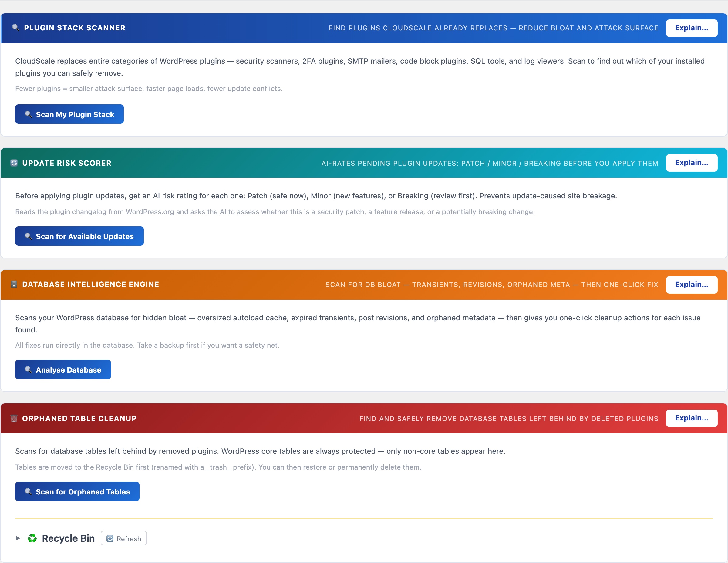Open Explain for Update Risk Scorer
This screenshot has width=728, height=563.
692,163
